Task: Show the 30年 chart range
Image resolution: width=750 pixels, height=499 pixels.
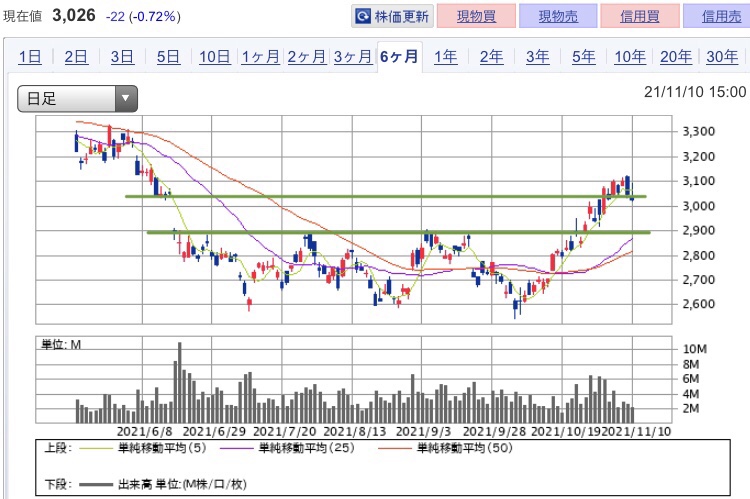Action: coord(722,56)
